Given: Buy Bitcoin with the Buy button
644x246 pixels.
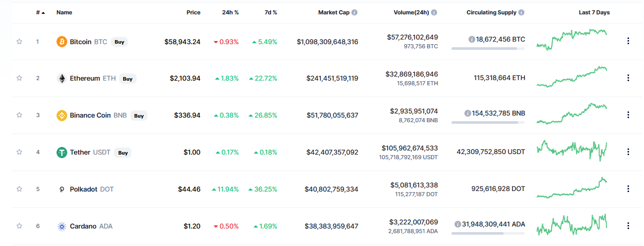Looking at the screenshot, I should coord(119,42).
